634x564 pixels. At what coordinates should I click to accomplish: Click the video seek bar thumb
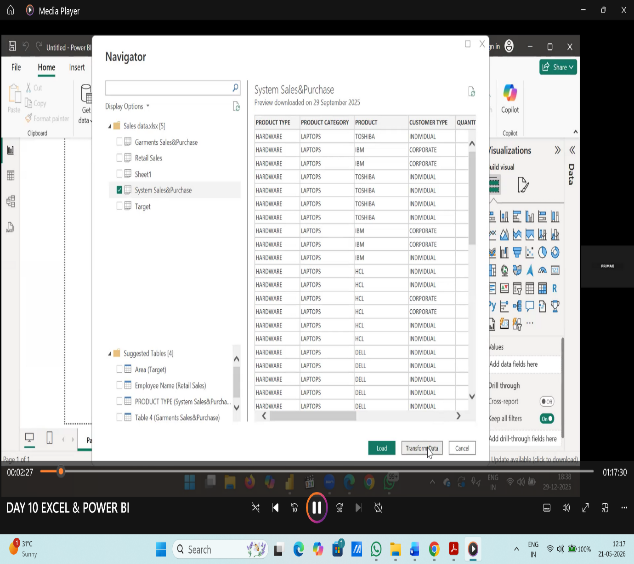click(61, 471)
